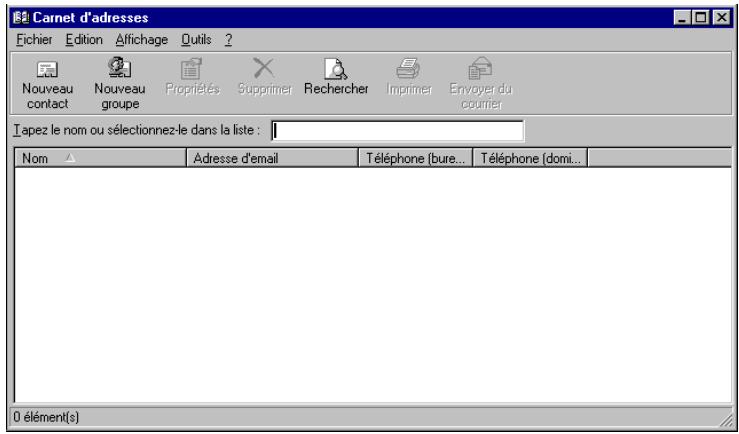Viewport: 739px width, 434px height.
Task: Maximize the Carnet d'adresses window
Action: pyautogui.click(x=700, y=18)
